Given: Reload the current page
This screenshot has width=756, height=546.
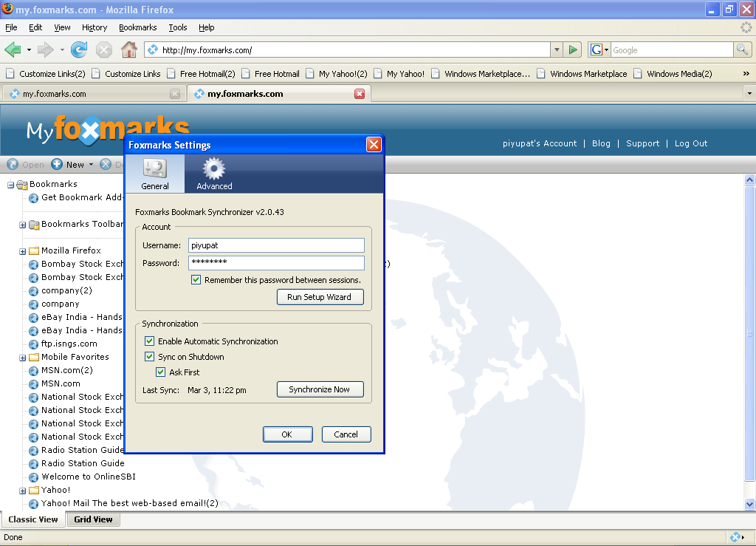Looking at the screenshot, I should pos(79,50).
